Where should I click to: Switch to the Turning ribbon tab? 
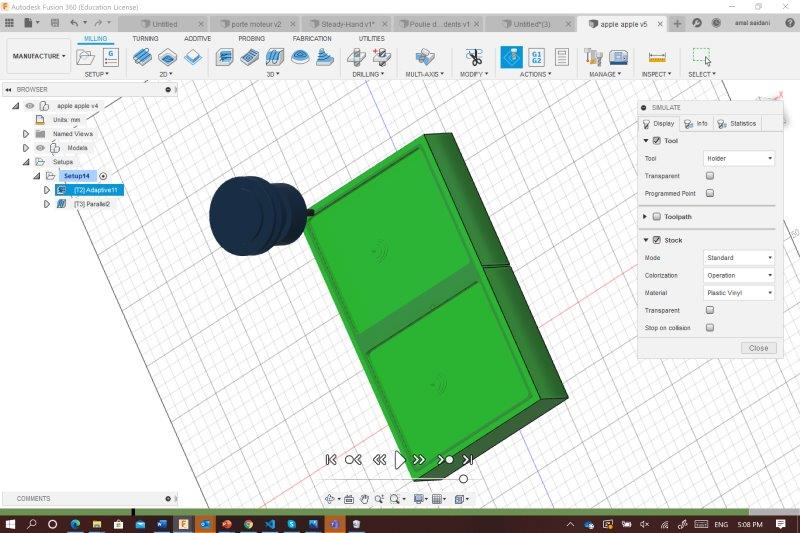click(x=145, y=38)
